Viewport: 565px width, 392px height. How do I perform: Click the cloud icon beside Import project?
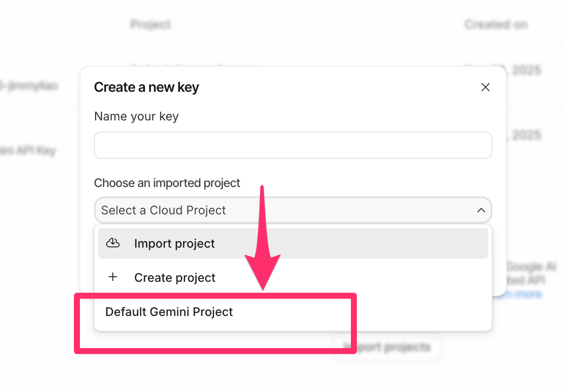coord(113,243)
